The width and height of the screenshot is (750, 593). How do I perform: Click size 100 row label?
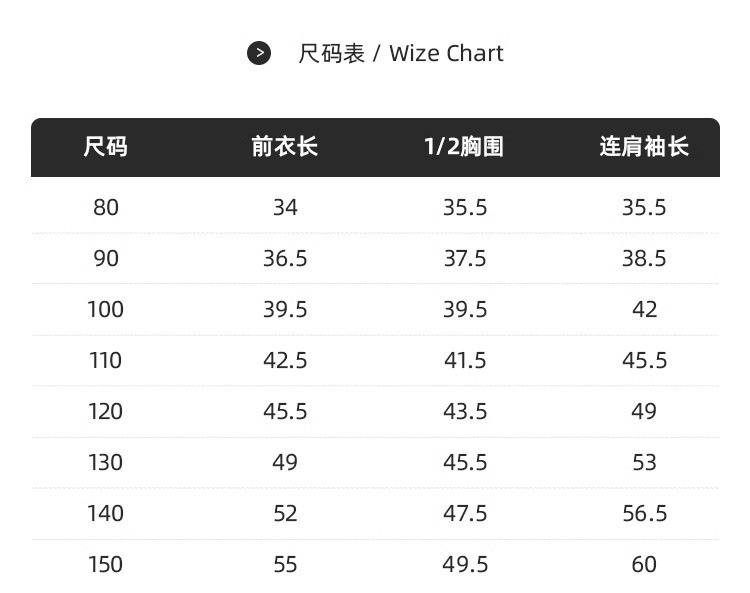tap(105, 309)
